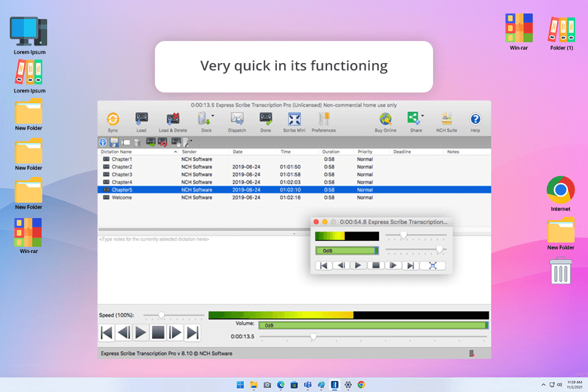The image size is (588, 392).
Task: Click the Dock toolbar icon
Action: tap(204, 119)
